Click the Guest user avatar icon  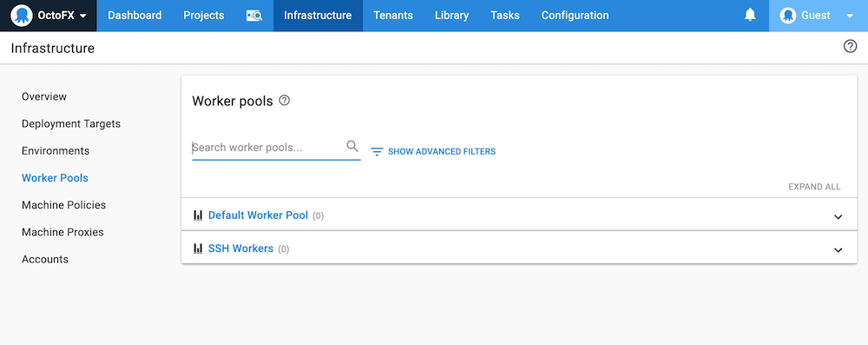(788, 16)
